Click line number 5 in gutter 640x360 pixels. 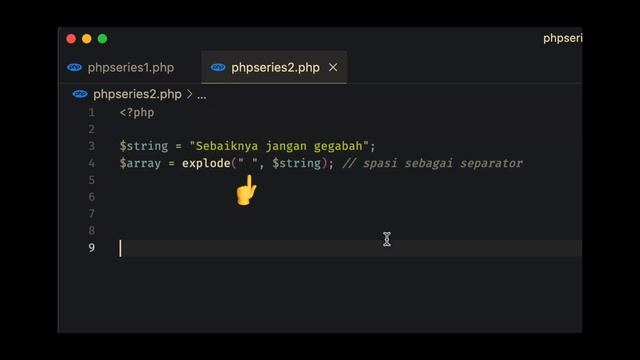[x=91, y=180]
